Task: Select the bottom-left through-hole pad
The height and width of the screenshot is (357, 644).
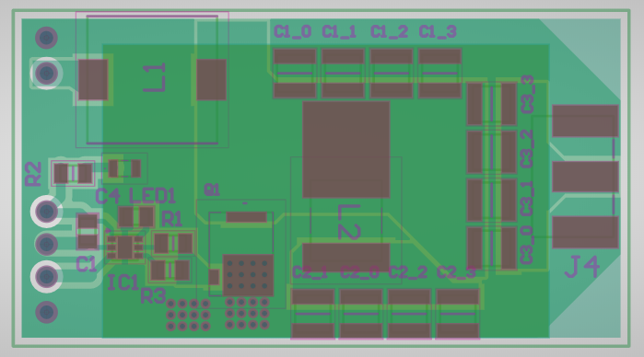Action: (46, 312)
